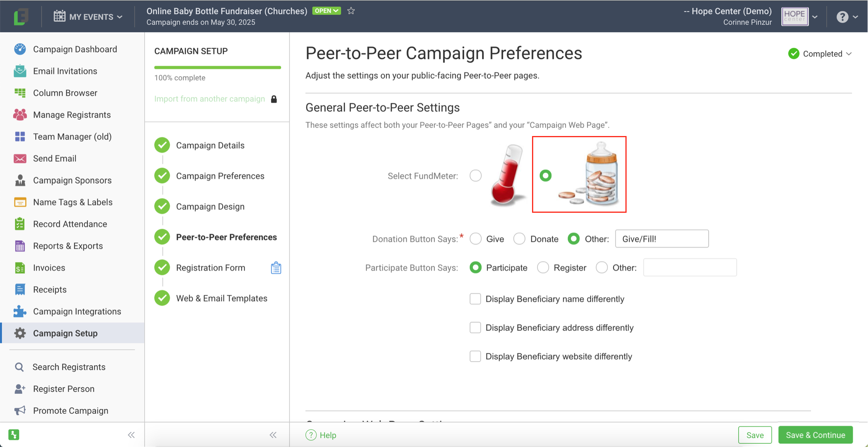Viewport: 868px width, 448px height.
Task: Expand the Completed status dropdown
Action: pyautogui.click(x=820, y=54)
